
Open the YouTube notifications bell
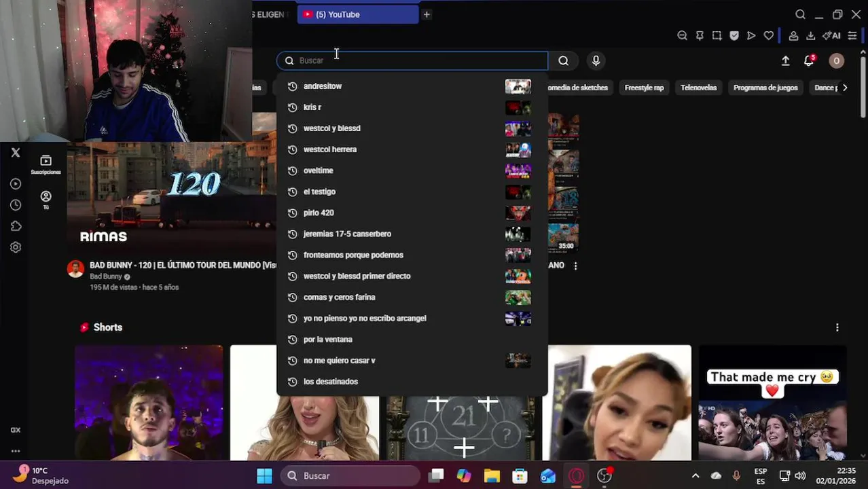pyautogui.click(x=809, y=60)
